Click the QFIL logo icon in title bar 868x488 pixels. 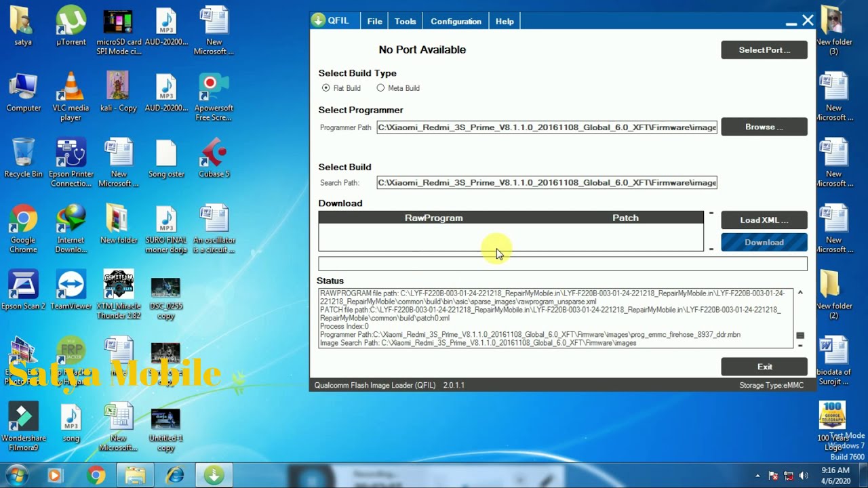(318, 20)
